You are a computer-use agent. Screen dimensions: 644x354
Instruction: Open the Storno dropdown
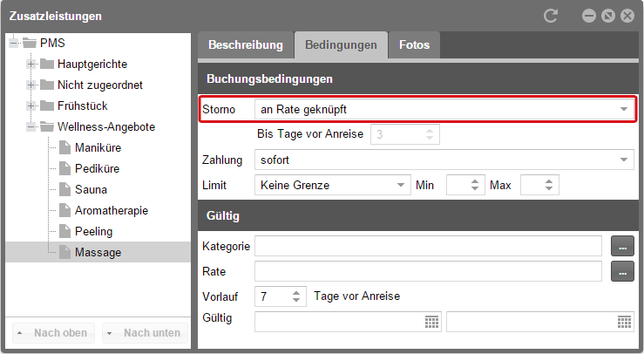tap(444, 109)
